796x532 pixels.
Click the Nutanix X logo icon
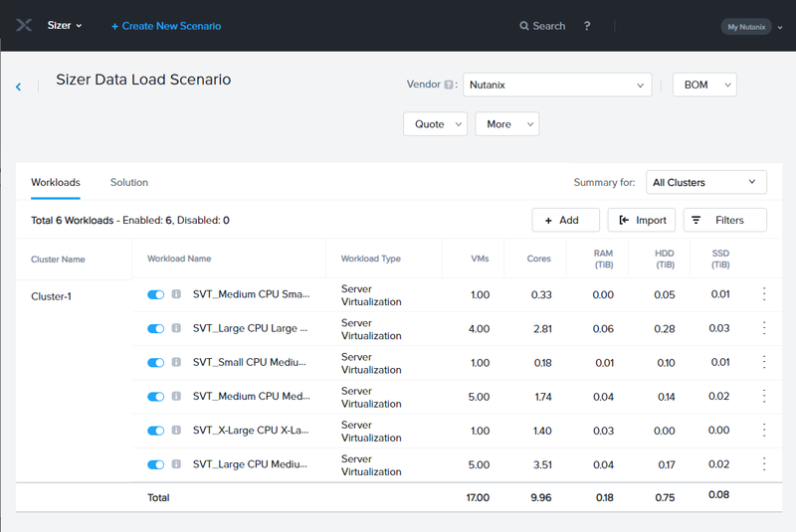coord(23,25)
